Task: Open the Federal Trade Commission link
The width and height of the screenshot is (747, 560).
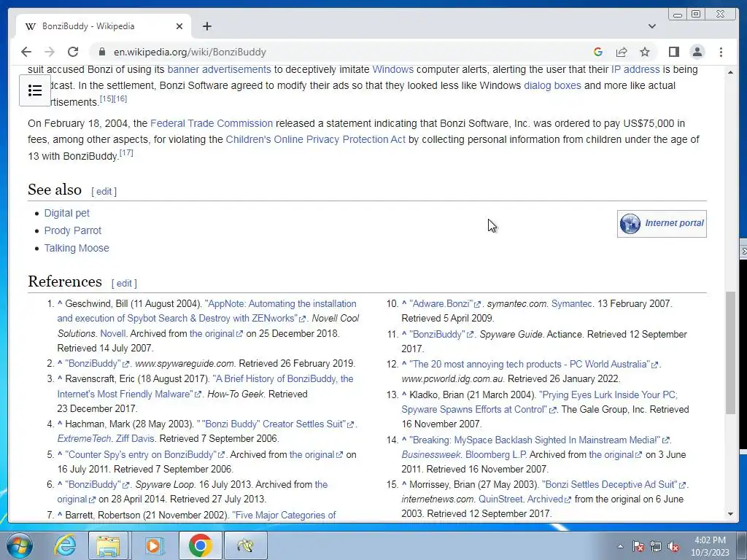Action: point(212,123)
